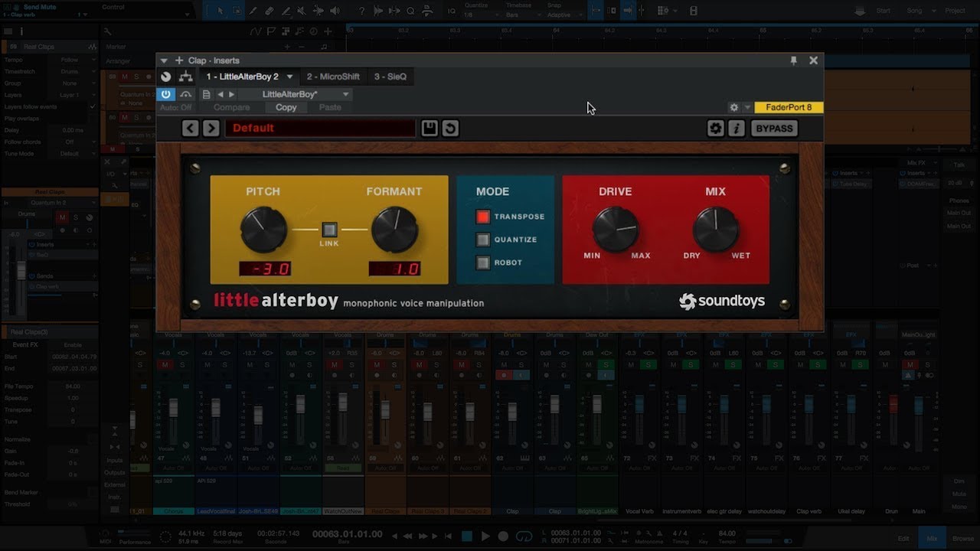Click the Play transport button
This screenshot has height=551, width=980.
click(x=485, y=536)
